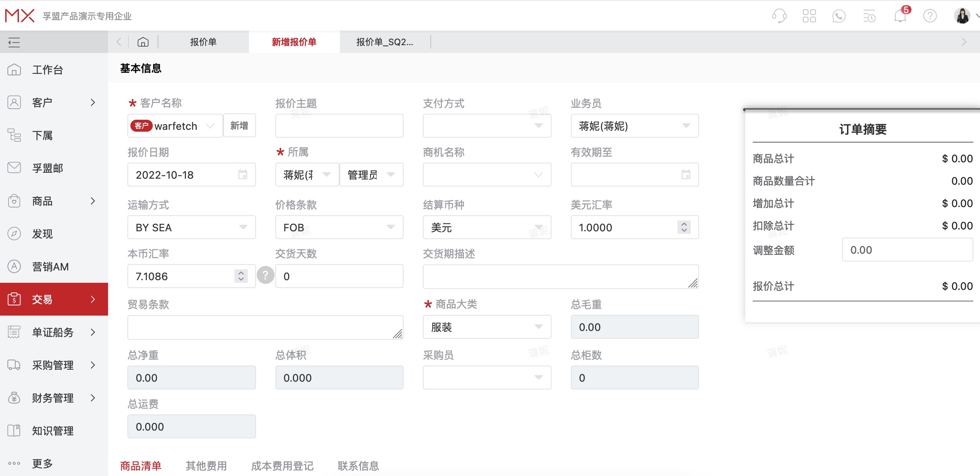
Task: Click the 发现 discover icon
Action: 14,234
